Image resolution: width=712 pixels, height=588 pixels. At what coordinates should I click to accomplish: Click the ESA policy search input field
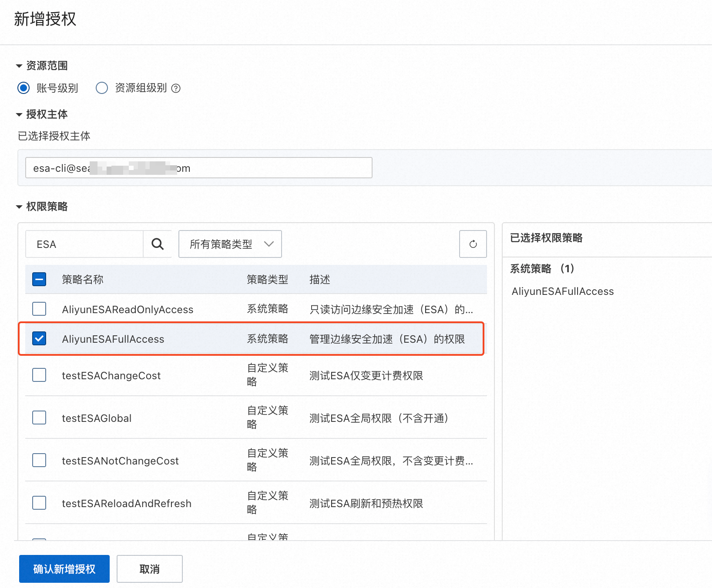click(x=84, y=244)
